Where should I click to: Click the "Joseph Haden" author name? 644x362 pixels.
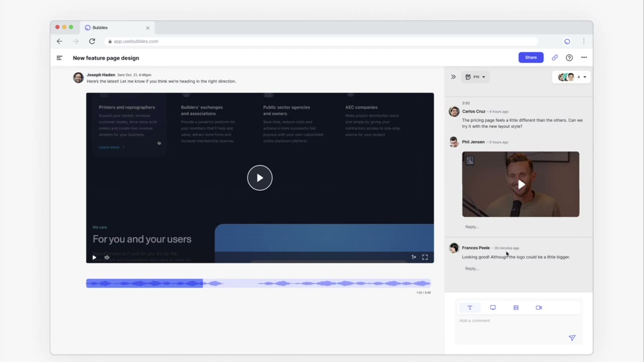101,75
